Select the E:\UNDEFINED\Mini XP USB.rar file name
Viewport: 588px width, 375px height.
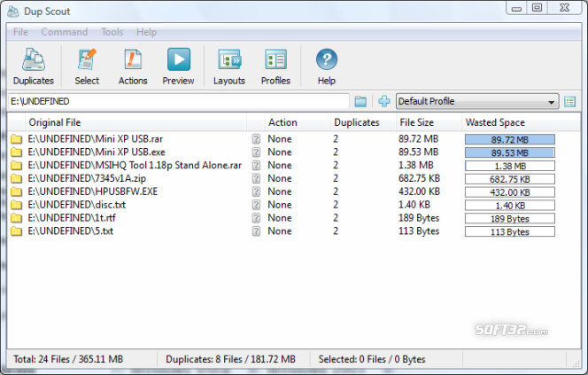(96, 139)
